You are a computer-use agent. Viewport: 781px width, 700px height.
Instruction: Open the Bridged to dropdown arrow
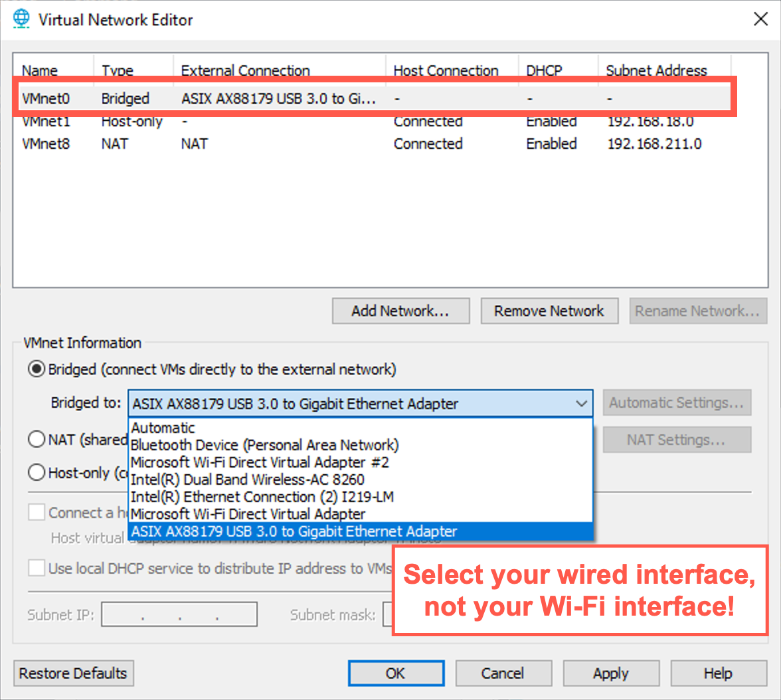pyautogui.click(x=582, y=402)
